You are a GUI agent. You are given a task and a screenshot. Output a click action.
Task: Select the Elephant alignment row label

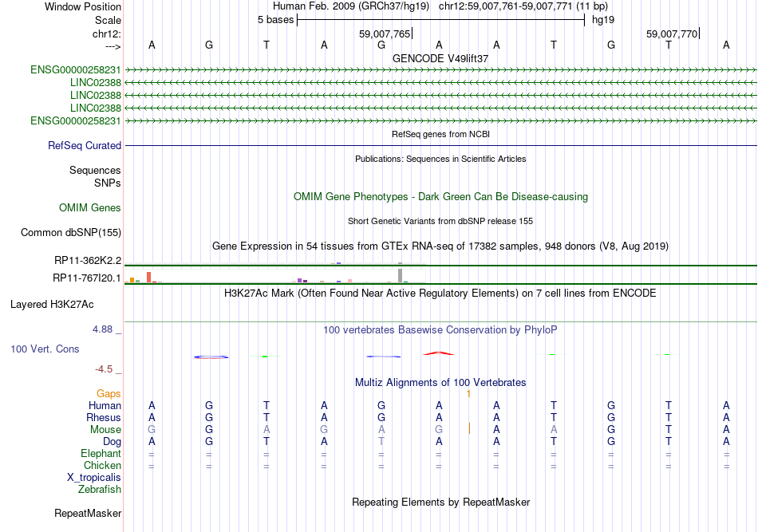click(101, 454)
